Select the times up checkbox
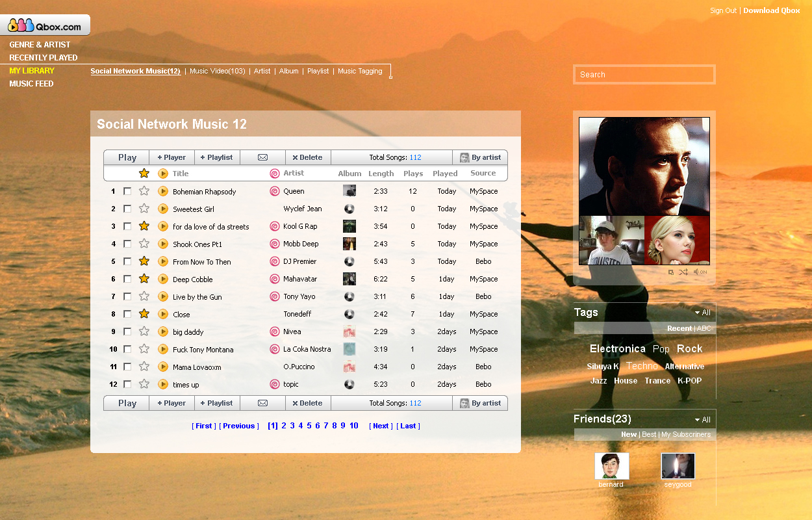Viewport: 812px width, 520px height. coord(127,384)
